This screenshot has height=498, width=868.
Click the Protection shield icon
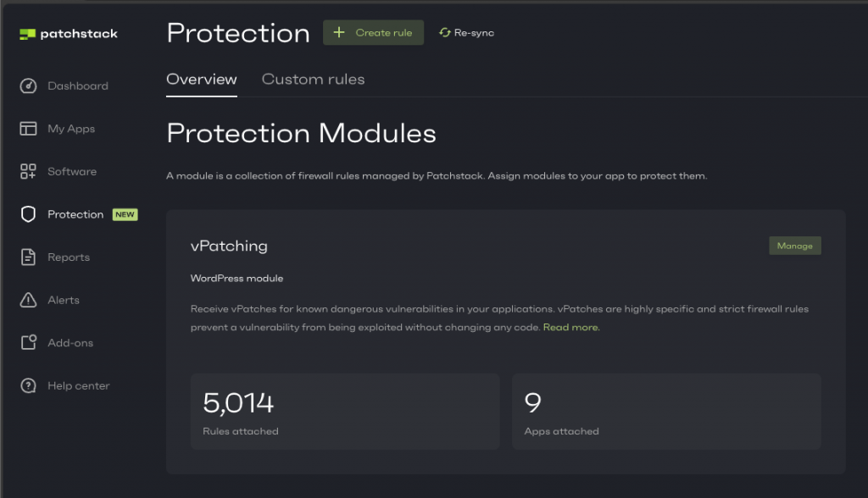[28, 214]
